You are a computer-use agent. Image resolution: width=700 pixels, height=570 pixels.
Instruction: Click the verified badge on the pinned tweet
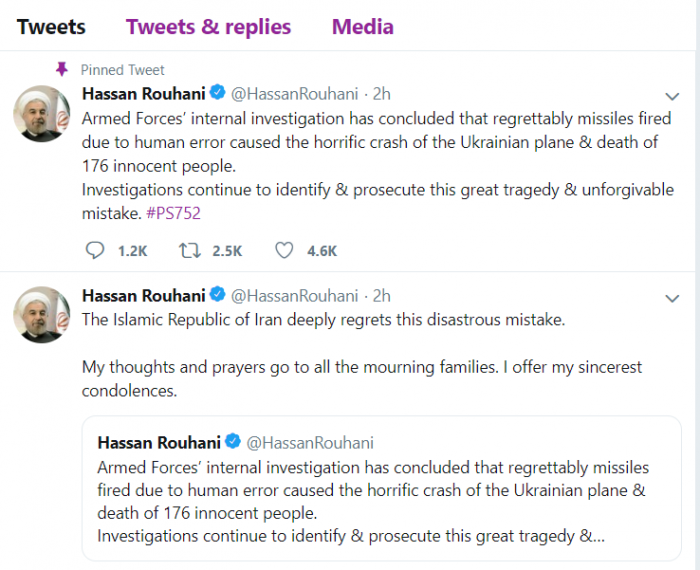click(217, 95)
